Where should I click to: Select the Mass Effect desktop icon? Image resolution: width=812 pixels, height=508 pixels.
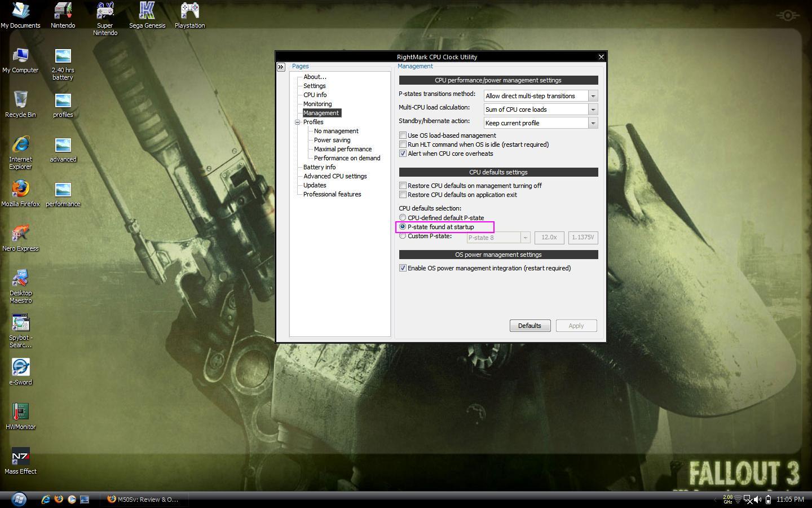coord(20,461)
